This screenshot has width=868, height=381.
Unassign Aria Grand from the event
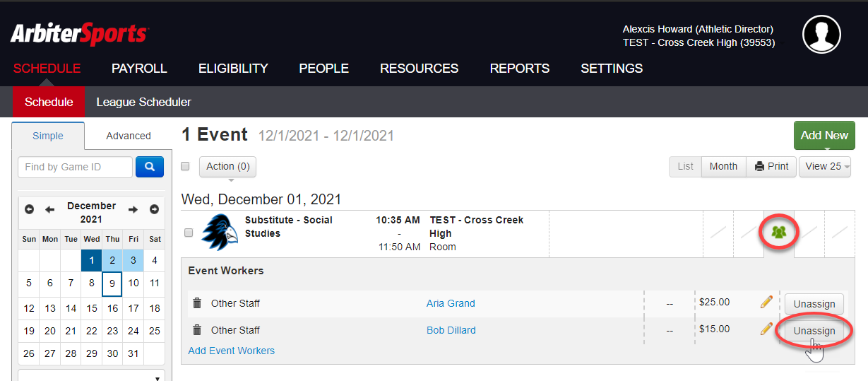point(814,304)
